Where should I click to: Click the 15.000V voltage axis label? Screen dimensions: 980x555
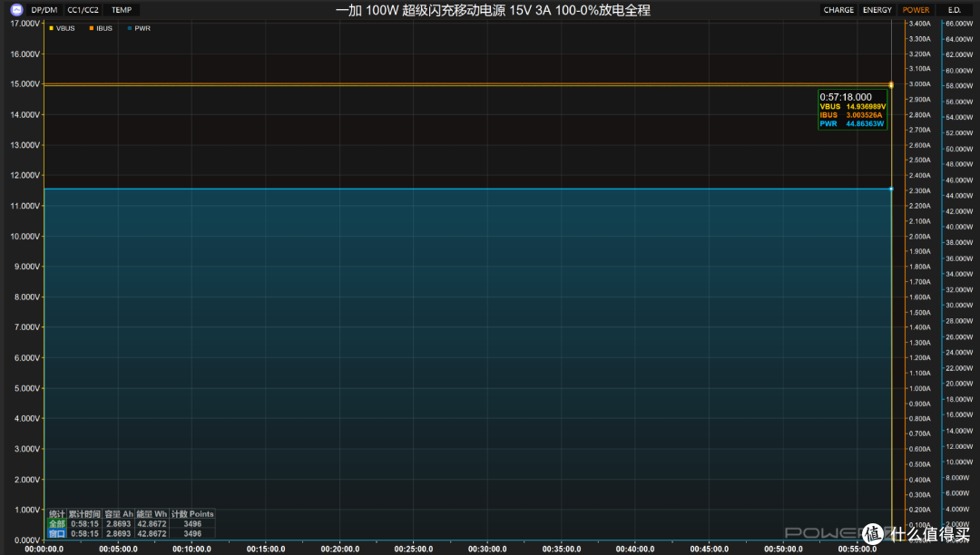[x=25, y=83]
